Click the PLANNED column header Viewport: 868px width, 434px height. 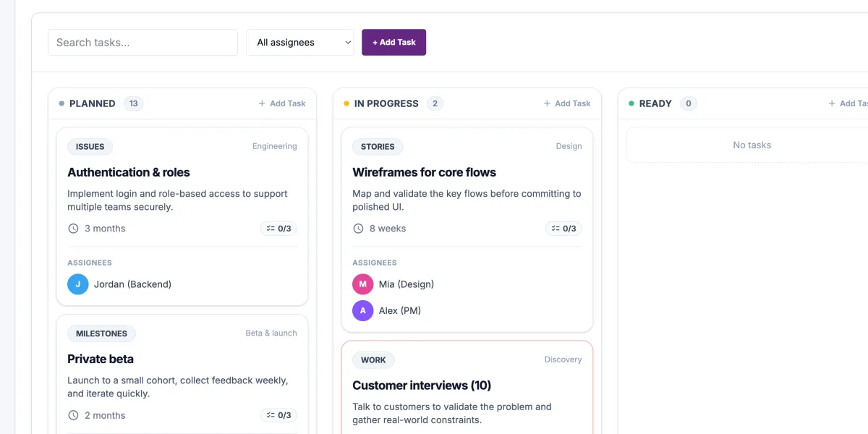click(92, 103)
